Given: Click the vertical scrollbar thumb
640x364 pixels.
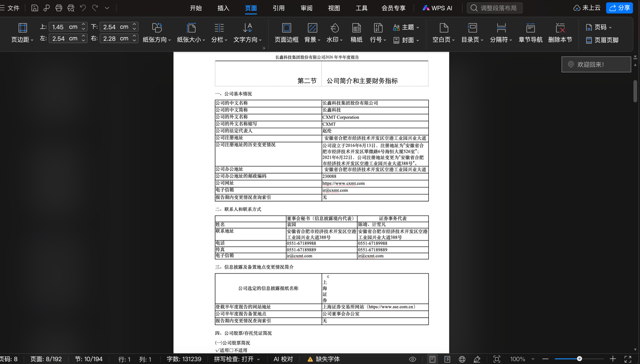Looking at the screenshot, I should coord(635,91).
